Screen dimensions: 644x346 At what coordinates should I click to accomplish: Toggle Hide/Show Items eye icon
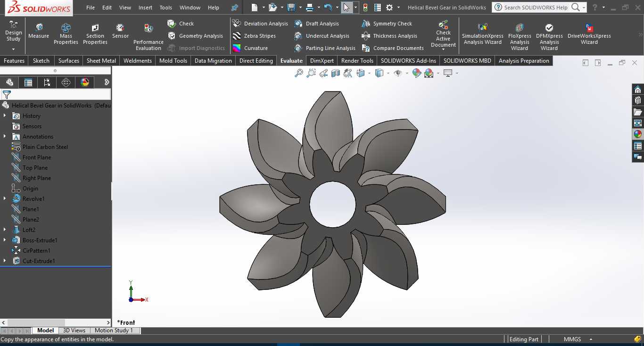(x=398, y=73)
